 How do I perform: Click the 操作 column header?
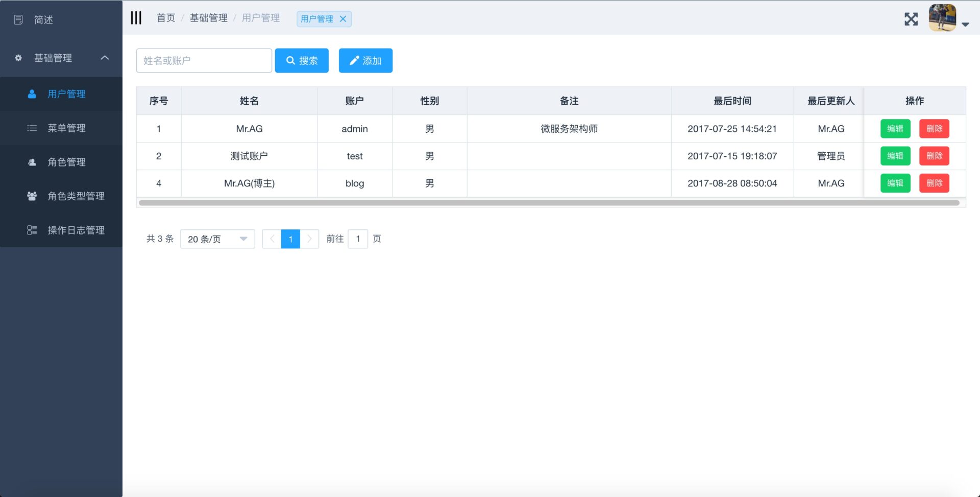(x=915, y=101)
